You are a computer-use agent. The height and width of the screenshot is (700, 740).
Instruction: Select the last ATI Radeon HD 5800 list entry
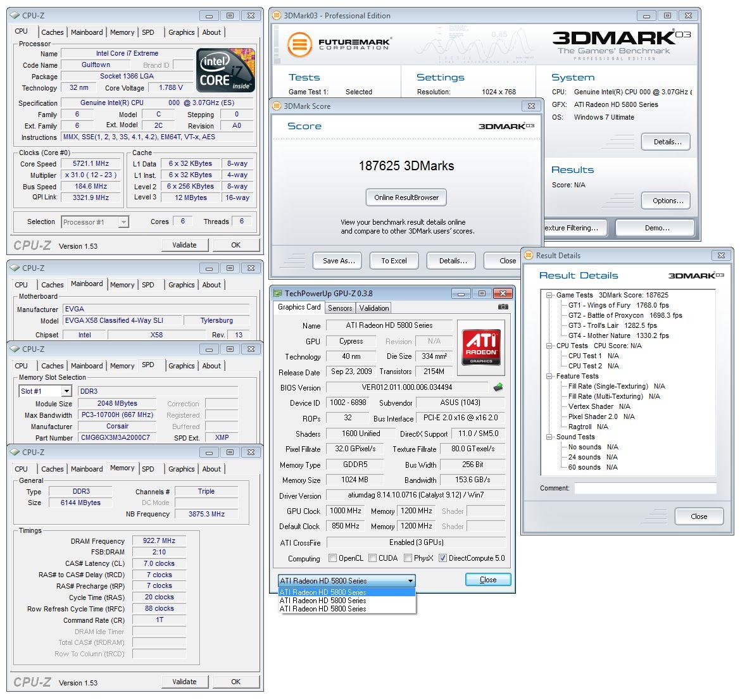347,609
